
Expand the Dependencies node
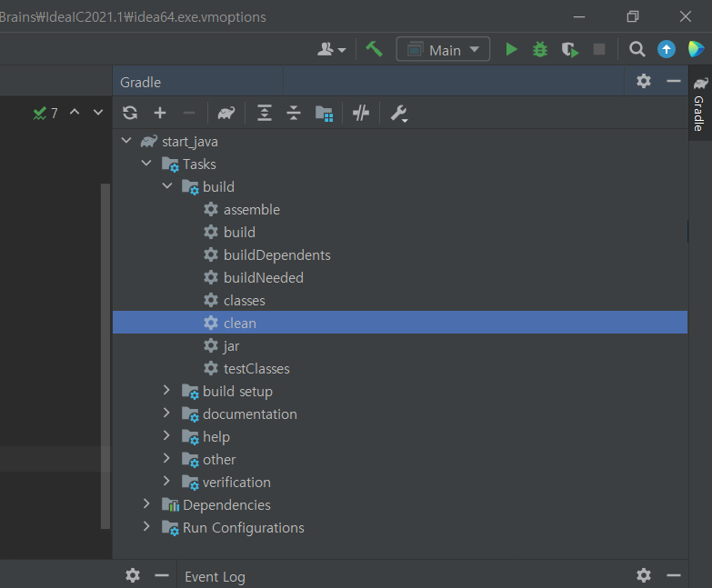click(x=146, y=503)
